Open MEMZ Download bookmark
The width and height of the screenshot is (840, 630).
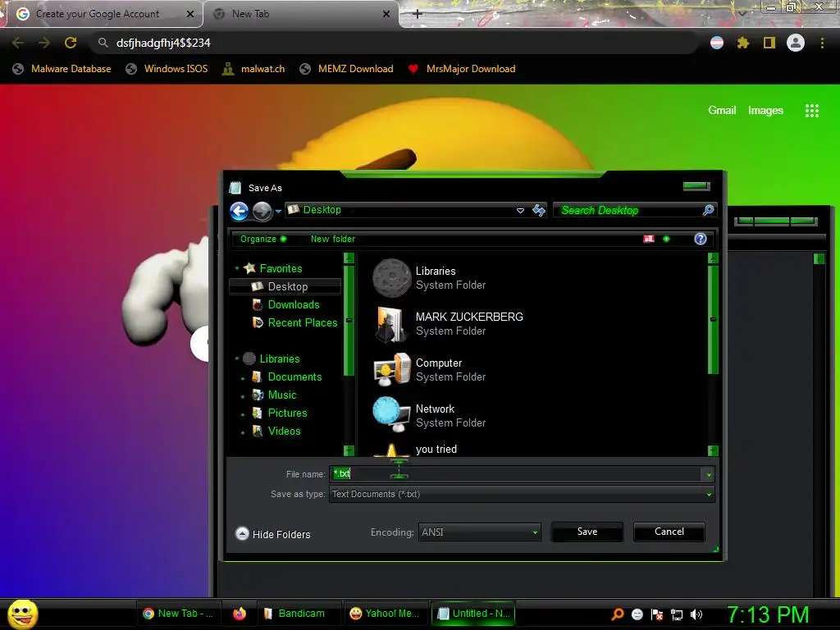tap(347, 69)
